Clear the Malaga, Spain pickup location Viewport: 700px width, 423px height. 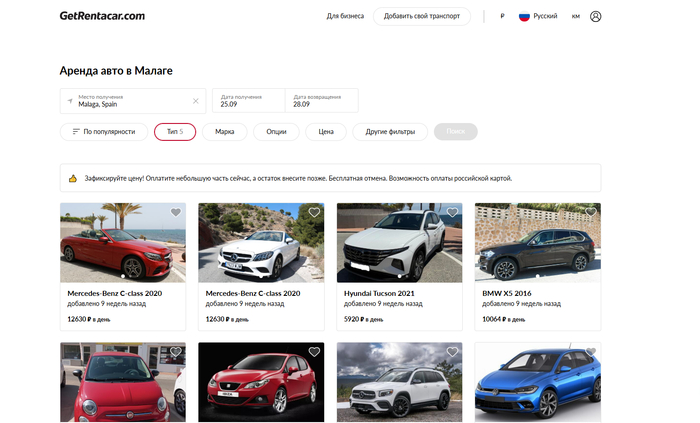point(196,101)
